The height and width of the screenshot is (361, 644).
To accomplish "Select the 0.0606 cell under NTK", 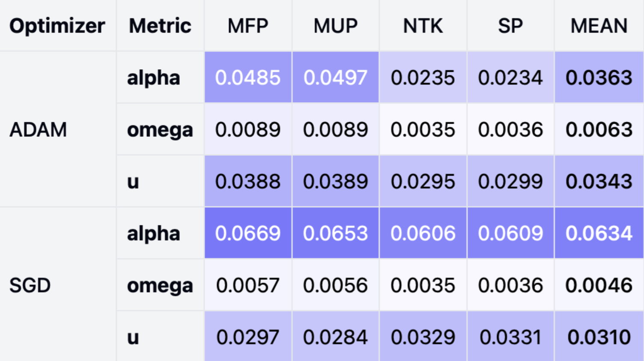I will pos(423,233).
